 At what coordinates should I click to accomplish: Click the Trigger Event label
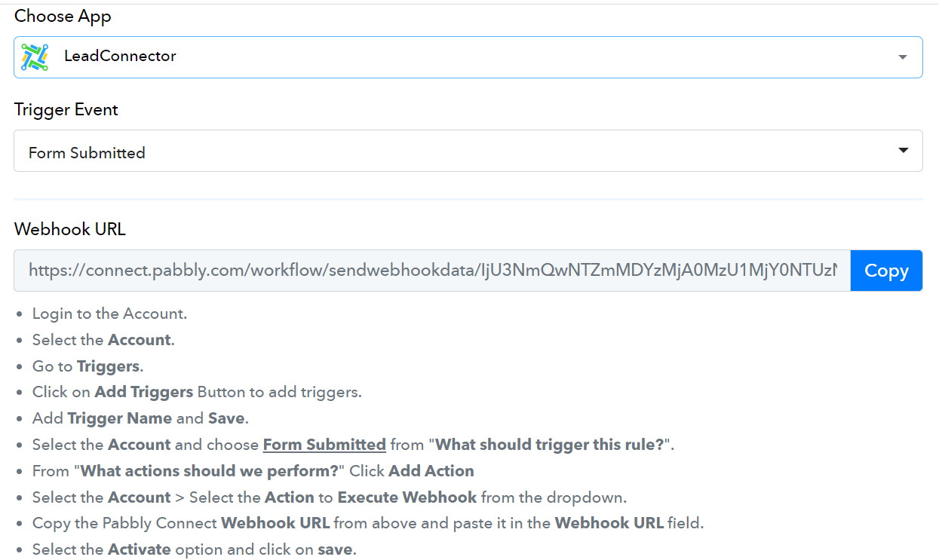tap(66, 110)
